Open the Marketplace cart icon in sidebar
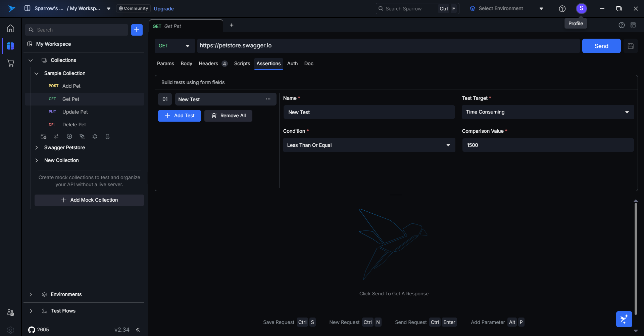This screenshot has width=644, height=336. 10,63
